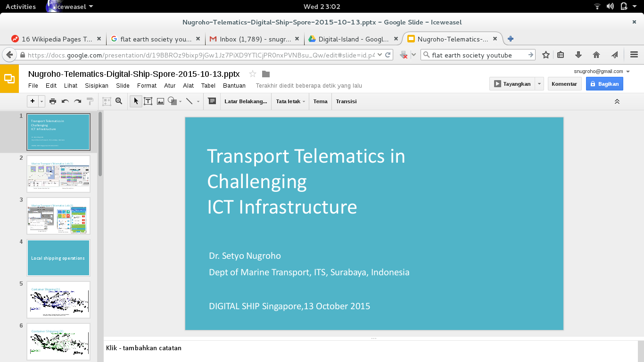Click the new slide plus button
This screenshot has height=362, width=644.
click(33, 101)
